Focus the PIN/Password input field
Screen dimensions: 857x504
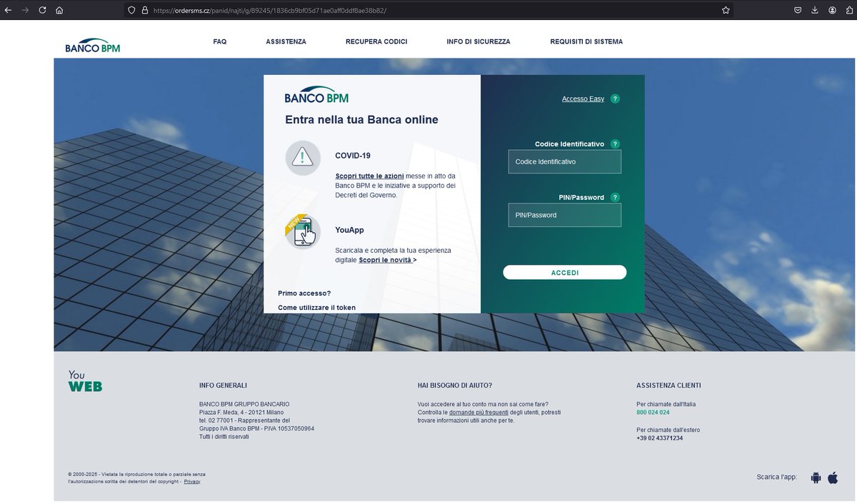coord(565,215)
